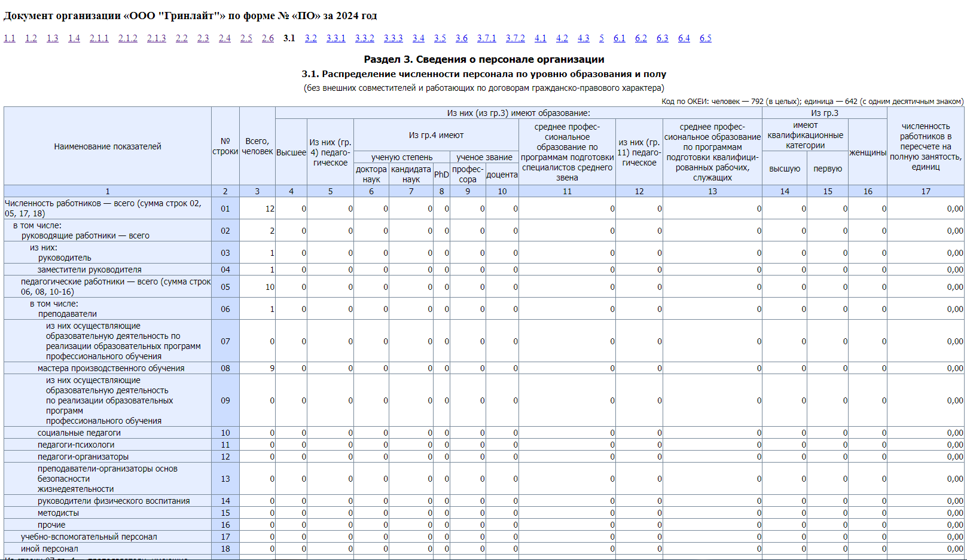Click the 'кандидата наук' column header
The height and width of the screenshot is (560, 967).
[x=411, y=174]
